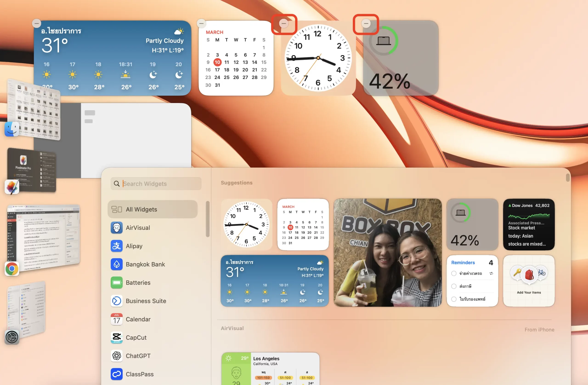Select the CapCut widget category
The height and width of the screenshot is (385, 588).
[136, 337]
